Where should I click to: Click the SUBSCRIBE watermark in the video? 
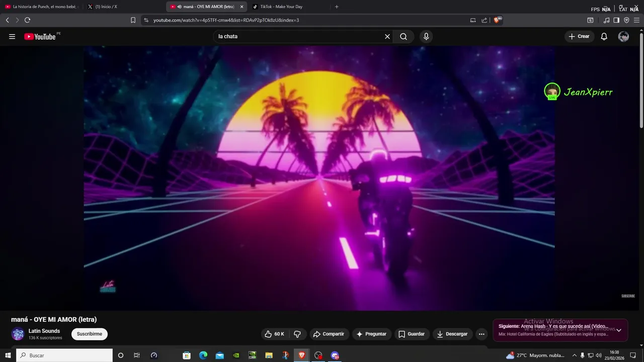628,296
